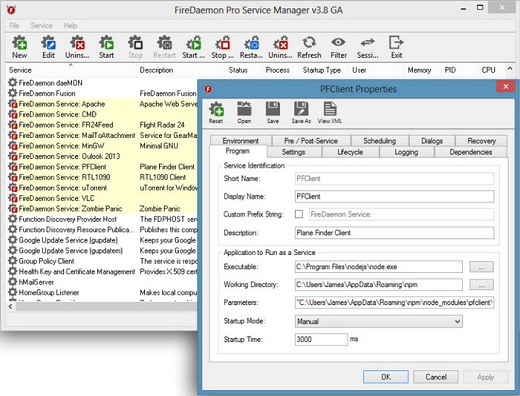Click the Exit toolbar icon
520x396 pixels.
[396, 47]
